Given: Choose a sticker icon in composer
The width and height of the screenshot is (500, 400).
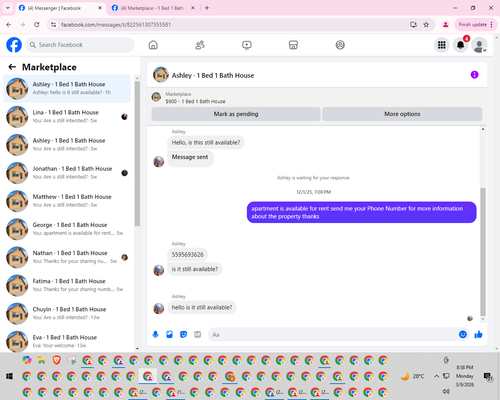Looking at the screenshot, I should coord(183,334).
